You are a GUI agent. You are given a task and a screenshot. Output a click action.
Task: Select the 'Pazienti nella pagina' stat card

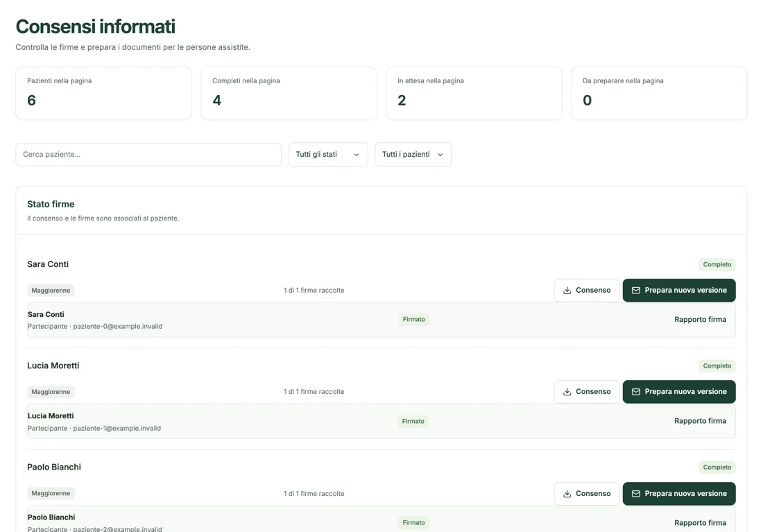point(103,94)
